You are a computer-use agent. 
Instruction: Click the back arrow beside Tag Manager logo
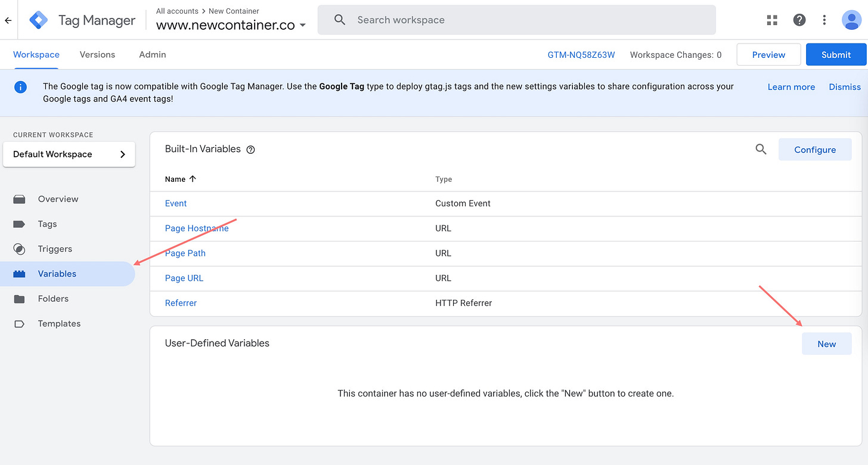8,20
